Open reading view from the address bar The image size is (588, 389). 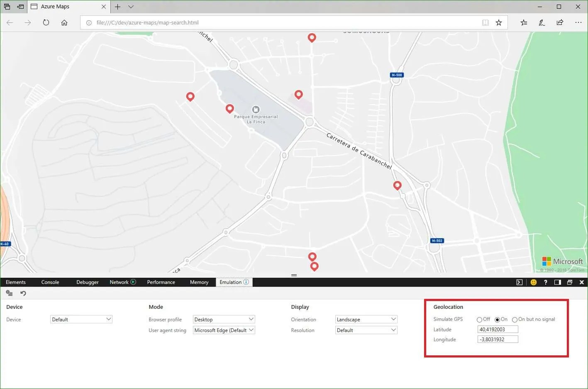[485, 23]
